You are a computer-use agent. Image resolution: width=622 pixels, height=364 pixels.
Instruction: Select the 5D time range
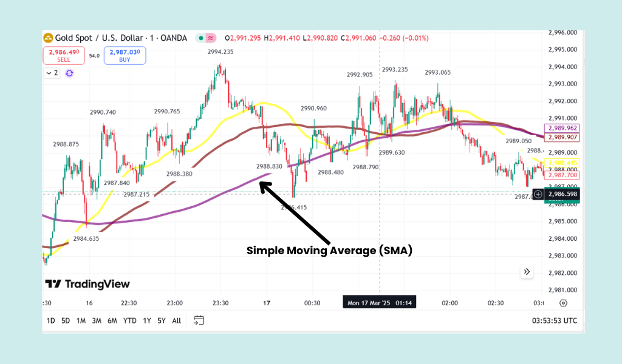66,321
